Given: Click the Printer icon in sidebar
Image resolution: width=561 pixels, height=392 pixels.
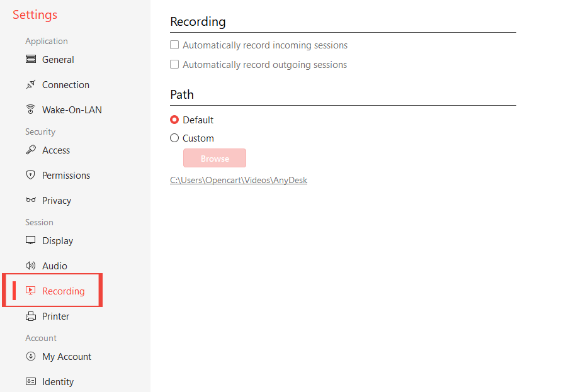Looking at the screenshot, I should pos(31,316).
